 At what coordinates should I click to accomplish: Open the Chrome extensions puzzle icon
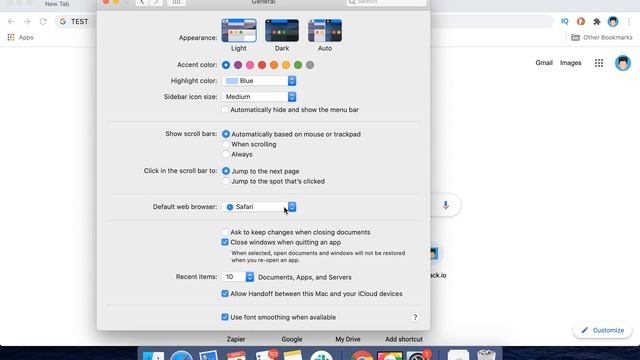point(597,22)
